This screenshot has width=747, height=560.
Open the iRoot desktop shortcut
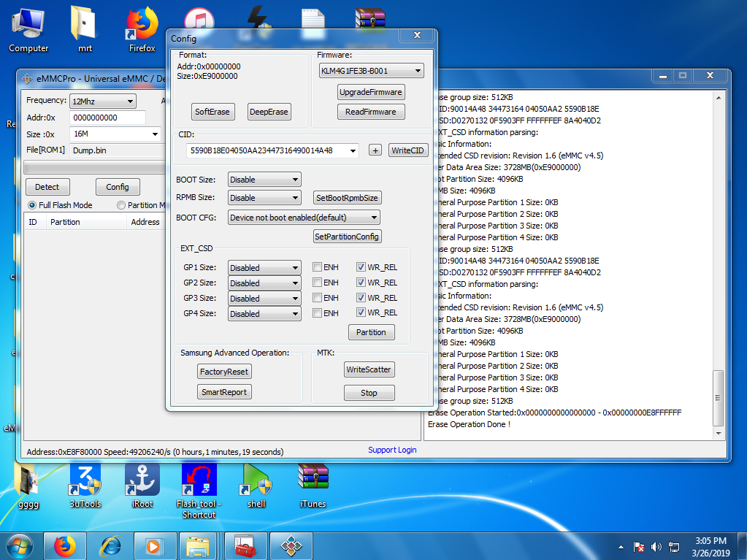point(142,486)
